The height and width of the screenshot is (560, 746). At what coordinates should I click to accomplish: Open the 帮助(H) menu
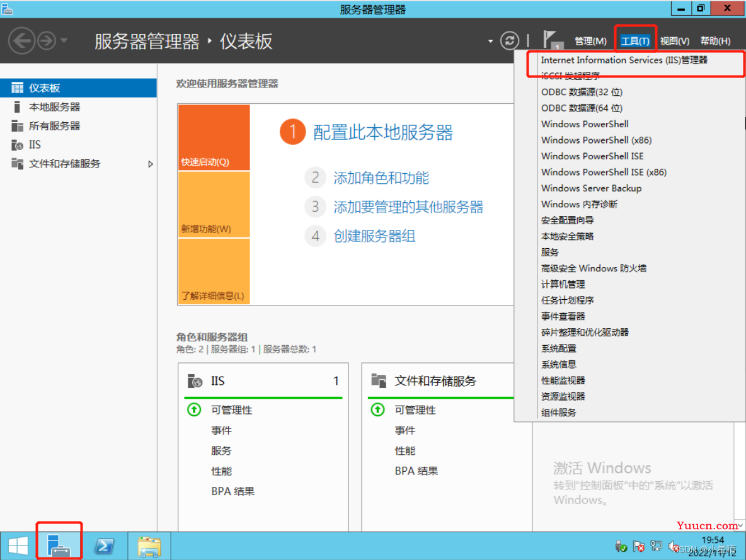coord(715,42)
